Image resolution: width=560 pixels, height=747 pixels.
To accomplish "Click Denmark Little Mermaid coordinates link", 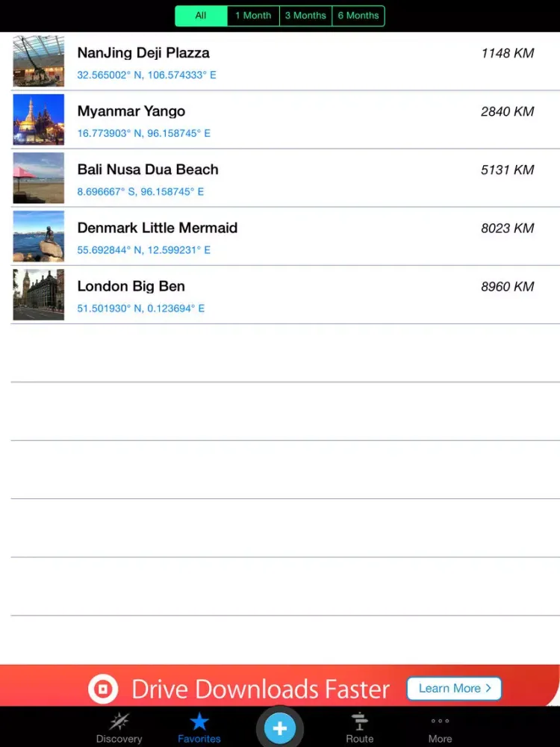I will (x=144, y=250).
